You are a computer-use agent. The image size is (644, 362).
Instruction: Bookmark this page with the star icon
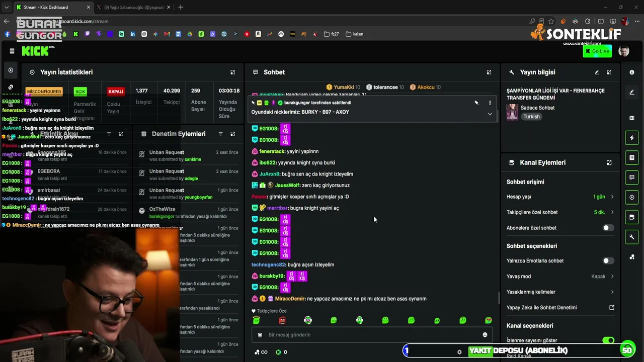tap(551, 22)
